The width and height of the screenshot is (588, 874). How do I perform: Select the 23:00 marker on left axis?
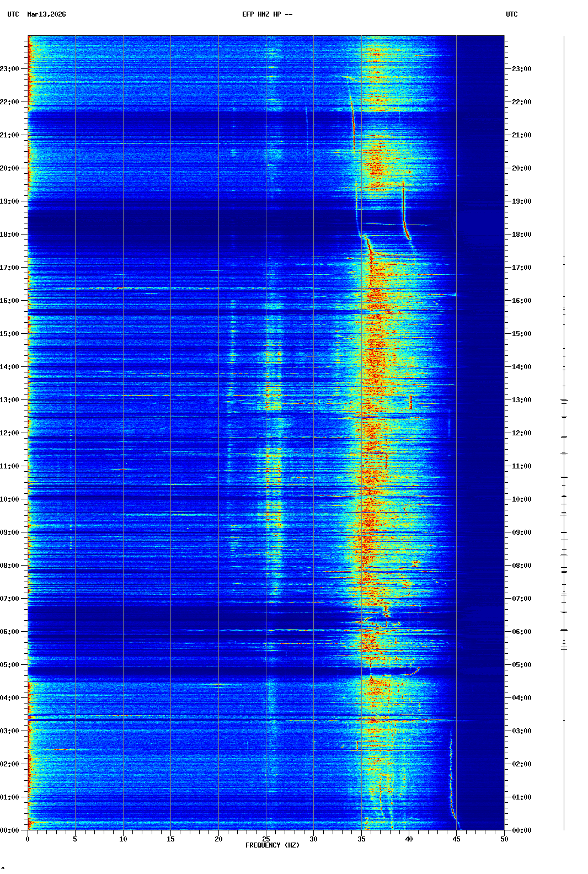coord(10,69)
